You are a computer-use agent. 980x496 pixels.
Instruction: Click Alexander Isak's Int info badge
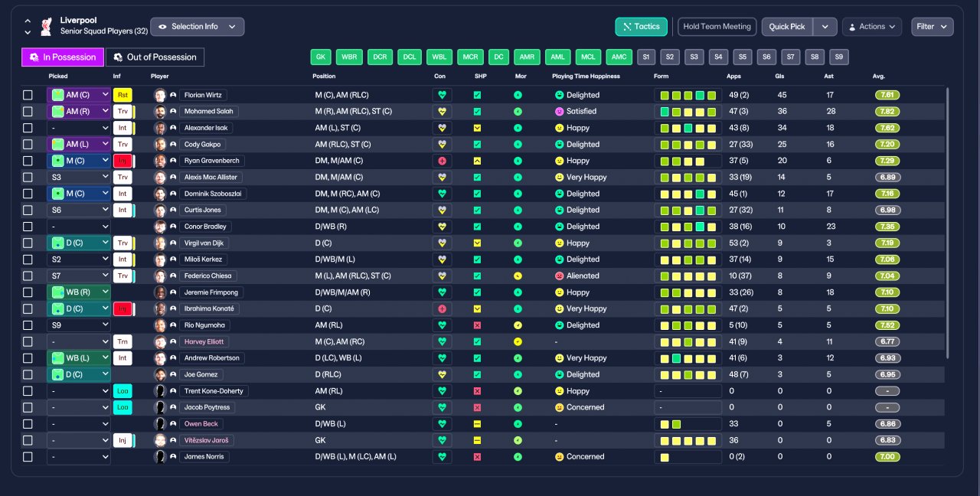[x=122, y=128]
